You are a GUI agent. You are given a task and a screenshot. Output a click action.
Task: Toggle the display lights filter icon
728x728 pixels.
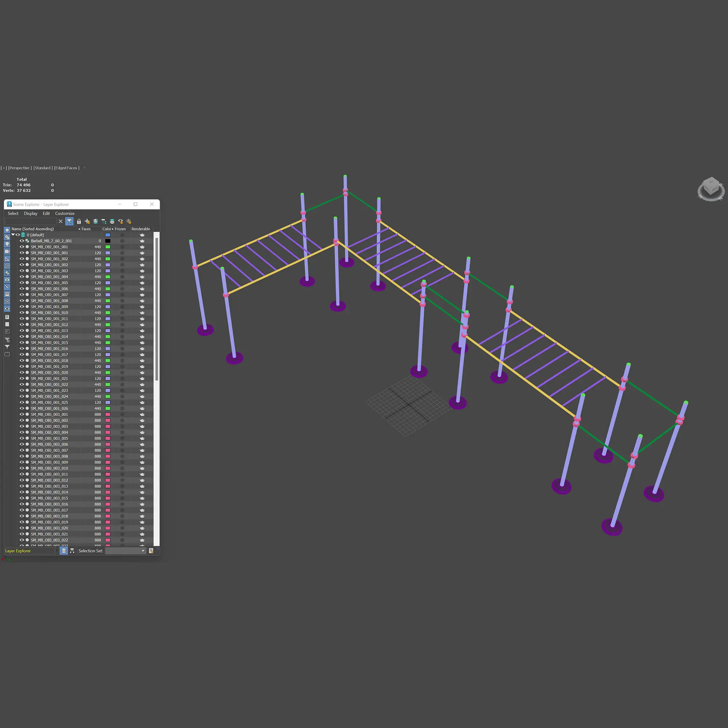pos(7,244)
